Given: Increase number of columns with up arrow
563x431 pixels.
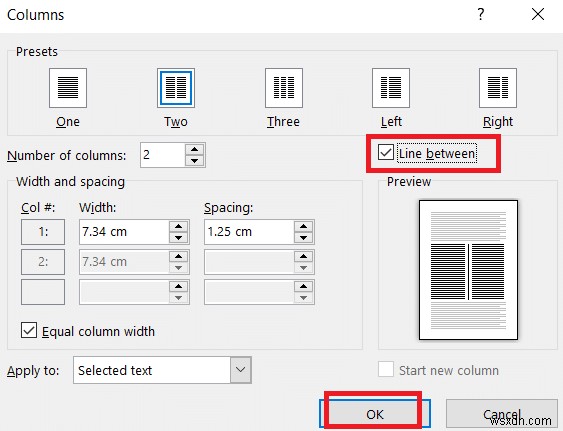Looking at the screenshot, I should (195, 149).
